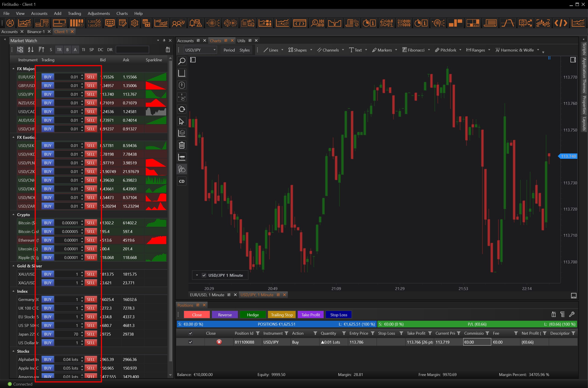Click the Market Watch search input field
Image resolution: width=588 pixels, height=388 pixels.
pyautogui.click(x=132, y=50)
